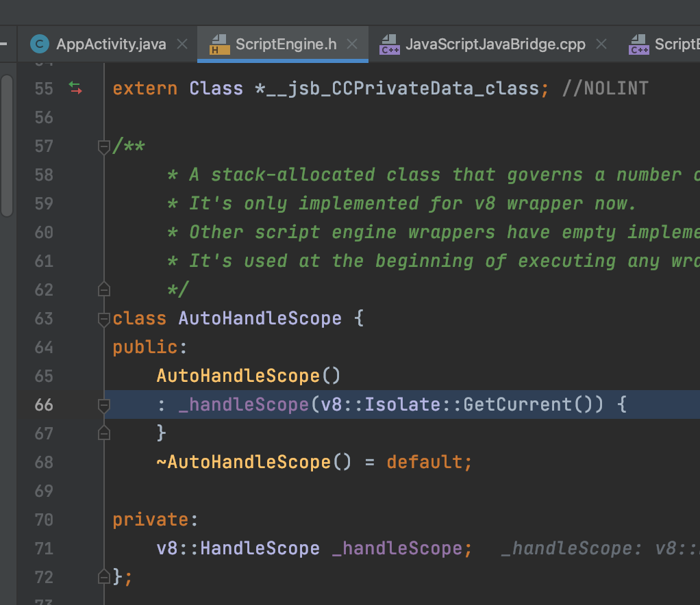Click line number 66 in the gutter
The width and height of the screenshot is (700, 605).
[43, 404]
